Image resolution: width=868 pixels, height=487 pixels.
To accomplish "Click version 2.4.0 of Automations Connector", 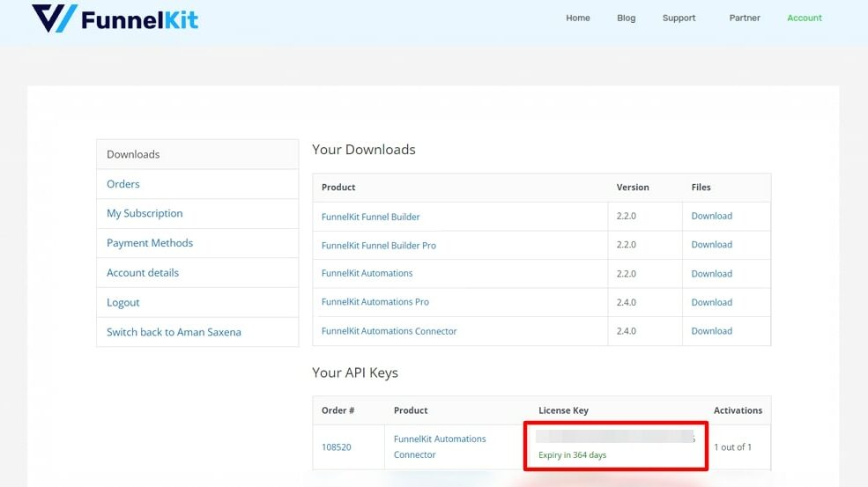I will point(626,331).
